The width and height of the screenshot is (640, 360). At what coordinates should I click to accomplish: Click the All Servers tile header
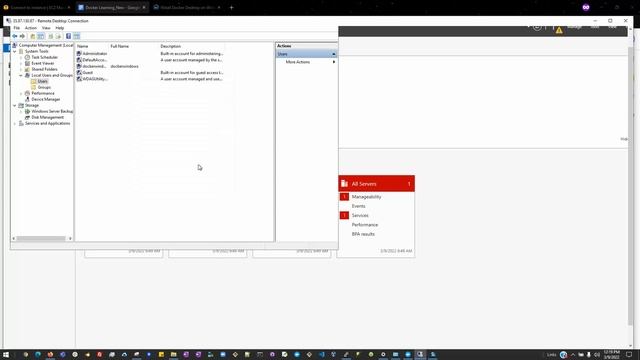(x=376, y=184)
